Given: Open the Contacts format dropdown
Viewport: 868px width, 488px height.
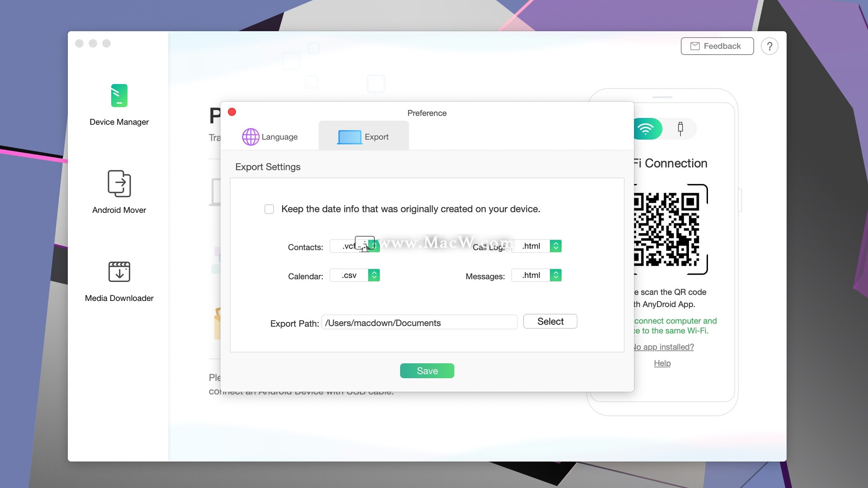Looking at the screenshot, I should pyautogui.click(x=355, y=246).
